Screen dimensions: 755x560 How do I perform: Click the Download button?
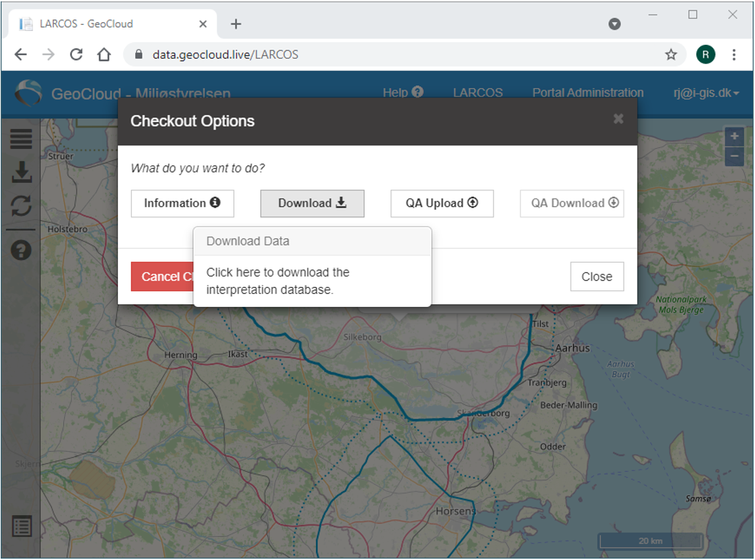click(312, 203)
